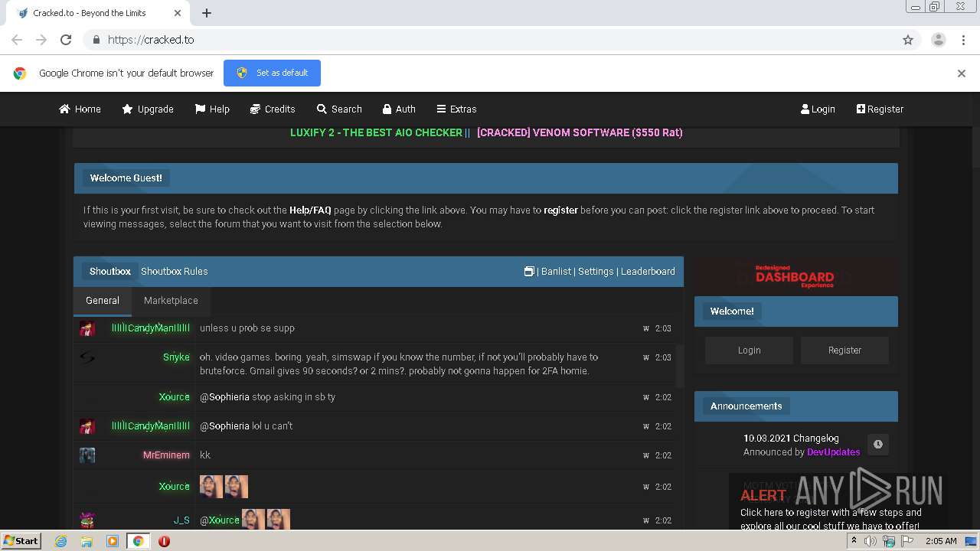Screen dimensions: 980x551
Task: Click username IIIIICandyManIIIII on 'unless u prob' message
Action: point(151,328)
